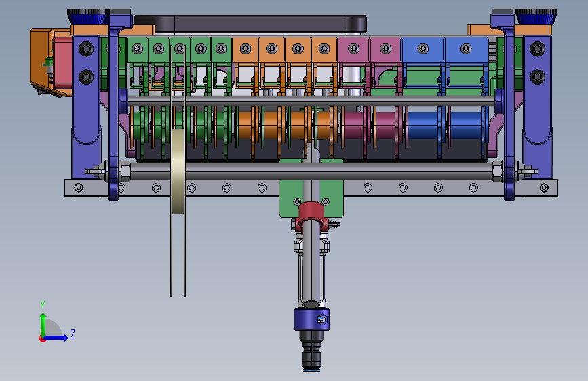
Task: Select the leftmost blue top block
Action: pyautogui.click(x=423, y=49)
